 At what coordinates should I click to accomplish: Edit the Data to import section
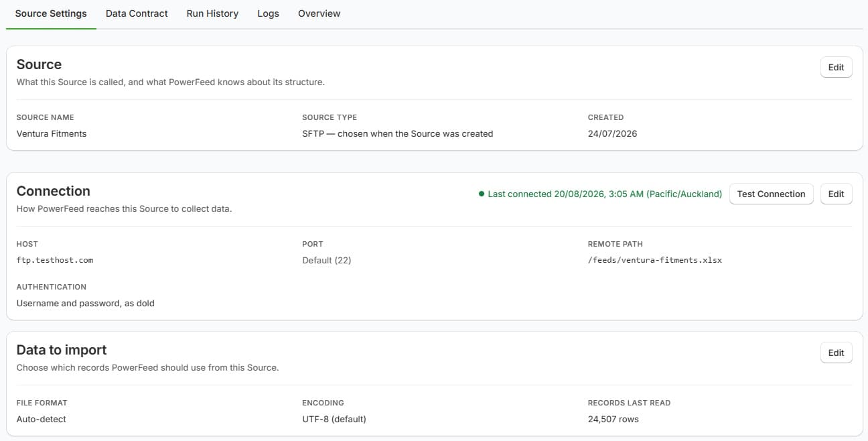pos(836,353)
